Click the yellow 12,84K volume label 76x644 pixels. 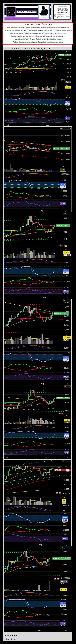68,87
